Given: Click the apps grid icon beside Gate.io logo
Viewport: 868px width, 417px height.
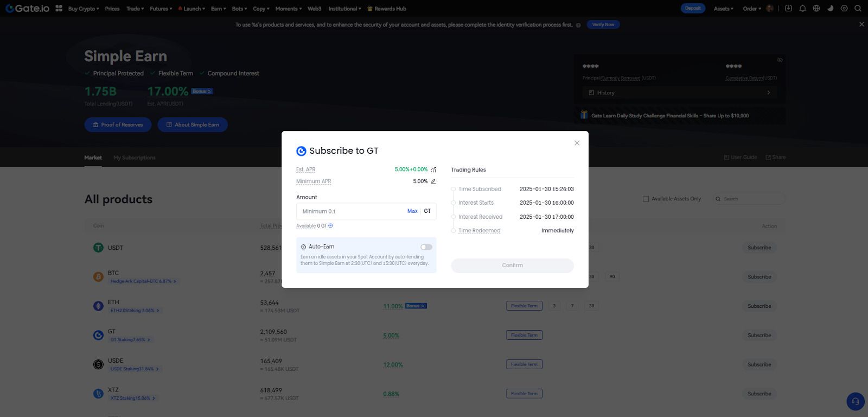Looking at the screenshot, I should click(59, 9).
